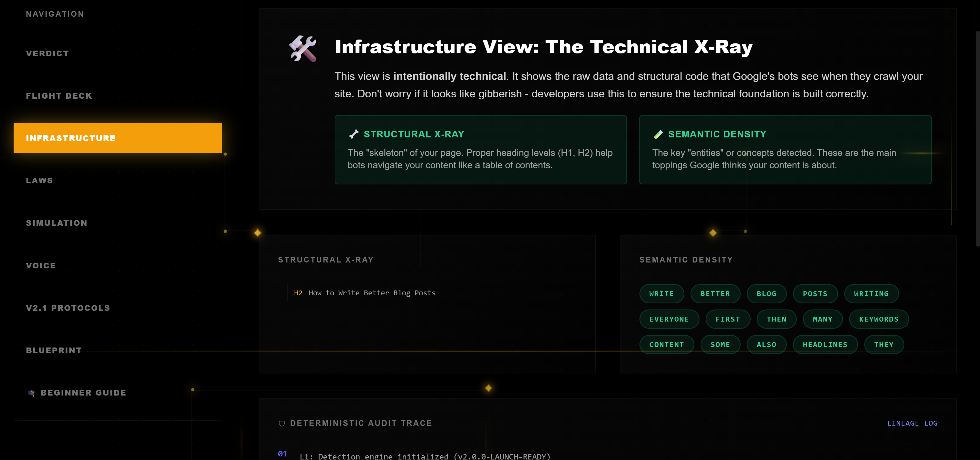Go to the Flight Deck section
980x460 pixels.
[59, 96]
